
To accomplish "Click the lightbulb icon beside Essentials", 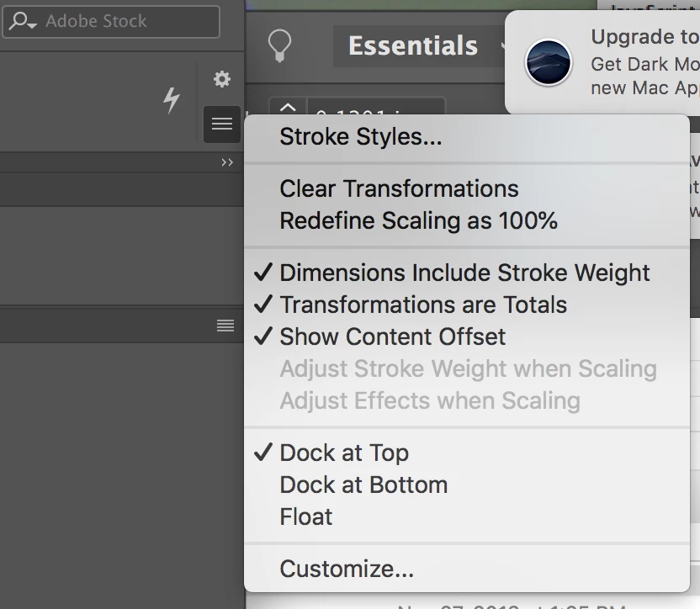I will click(279, 45).
